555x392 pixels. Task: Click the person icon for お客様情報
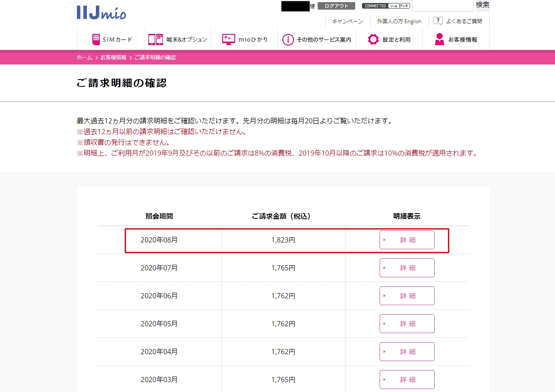click(439, 40)
